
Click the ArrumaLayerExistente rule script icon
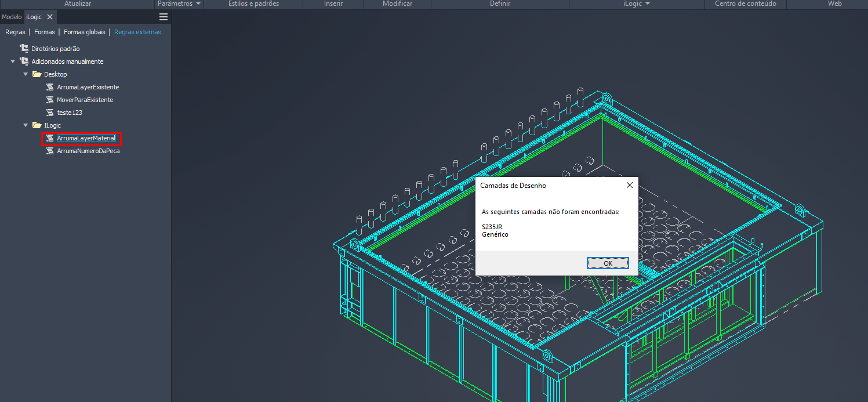pyautogui.click(x=50, y=87)
